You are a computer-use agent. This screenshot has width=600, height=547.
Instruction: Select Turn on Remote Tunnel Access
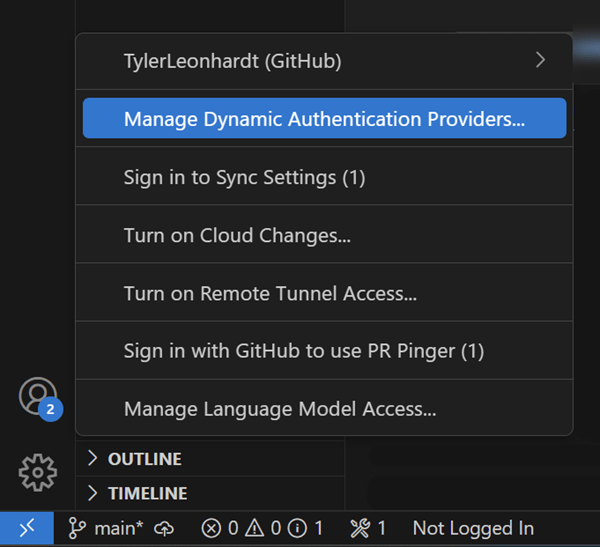(270, 294)
